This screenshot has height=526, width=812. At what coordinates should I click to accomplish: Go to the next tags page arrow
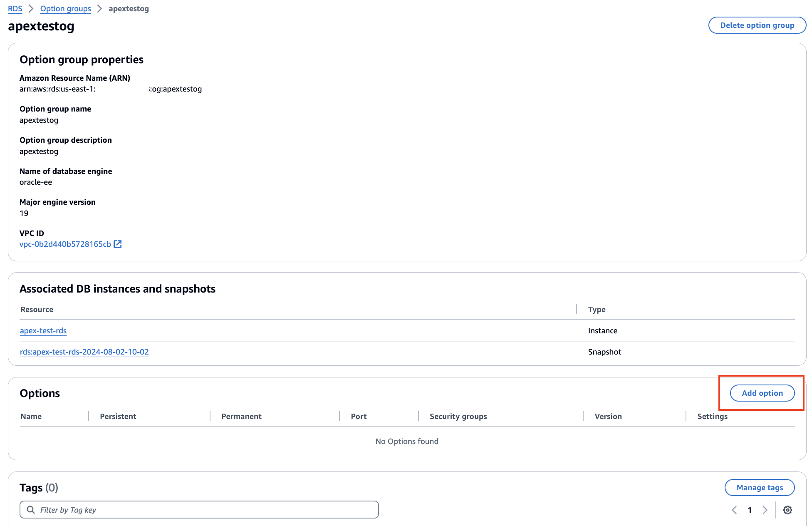tap(765, 510)
